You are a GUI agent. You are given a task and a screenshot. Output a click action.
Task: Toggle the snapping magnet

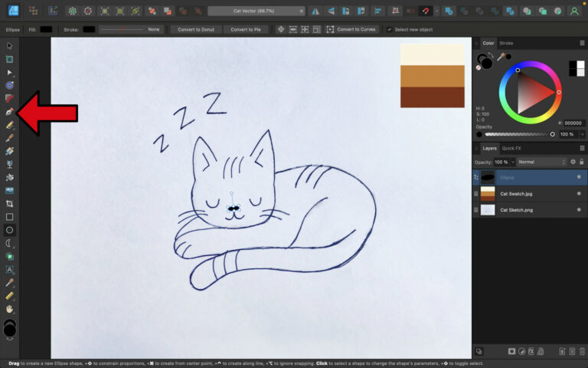425,11
